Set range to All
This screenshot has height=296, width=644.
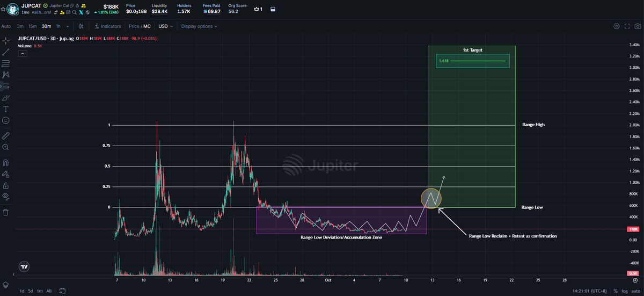click(x=49, y=291)
